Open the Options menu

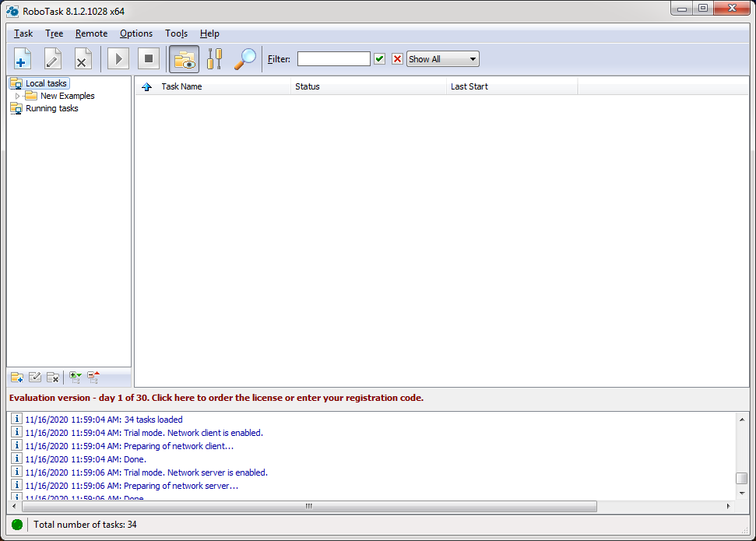click(x=135, y=33)
